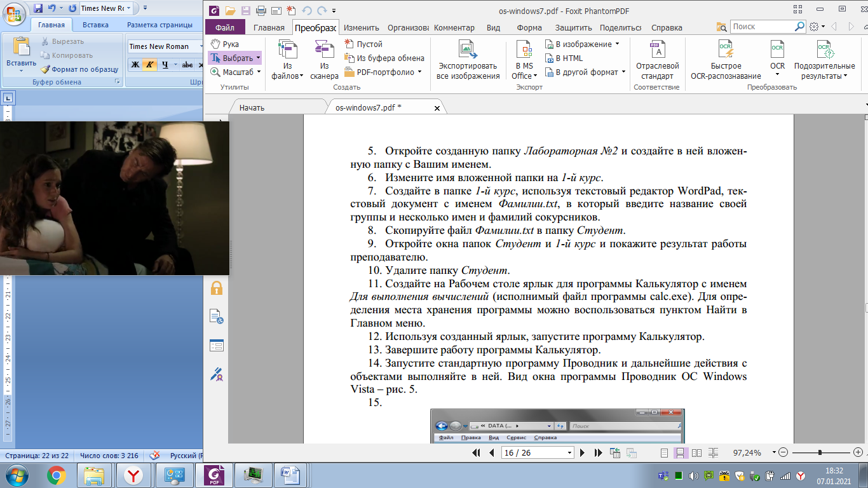868x488 pixels.
Task: Expand В другой формат dropdown
Action: pyautogui.click(x=622, y=72)
